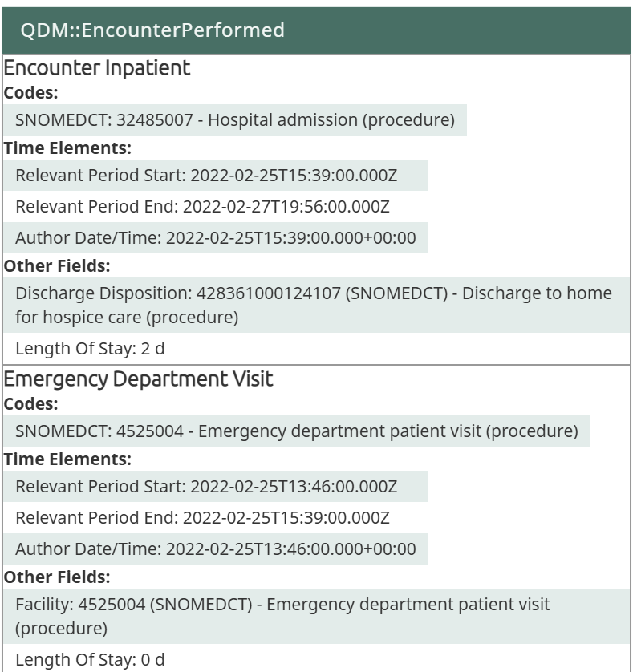Select SNOMEDCT 4525004 emergency visit code row

point(297,431)
